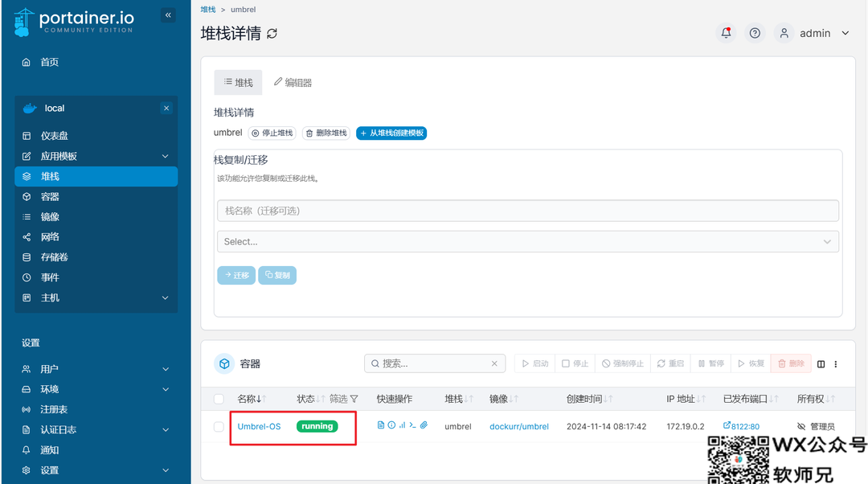Click the 存储卷 volumes icon

[x=26, y=257]
